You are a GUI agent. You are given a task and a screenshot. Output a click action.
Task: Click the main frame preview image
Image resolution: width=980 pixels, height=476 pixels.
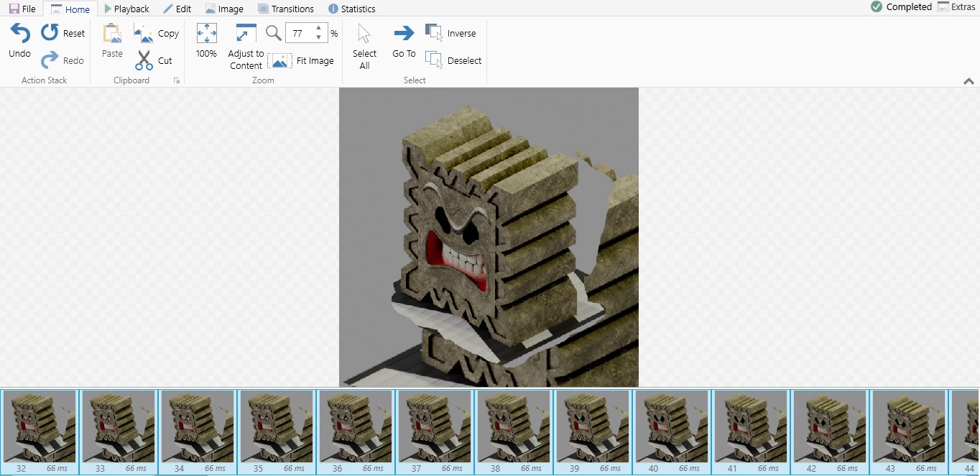click(x=489, y=237)
